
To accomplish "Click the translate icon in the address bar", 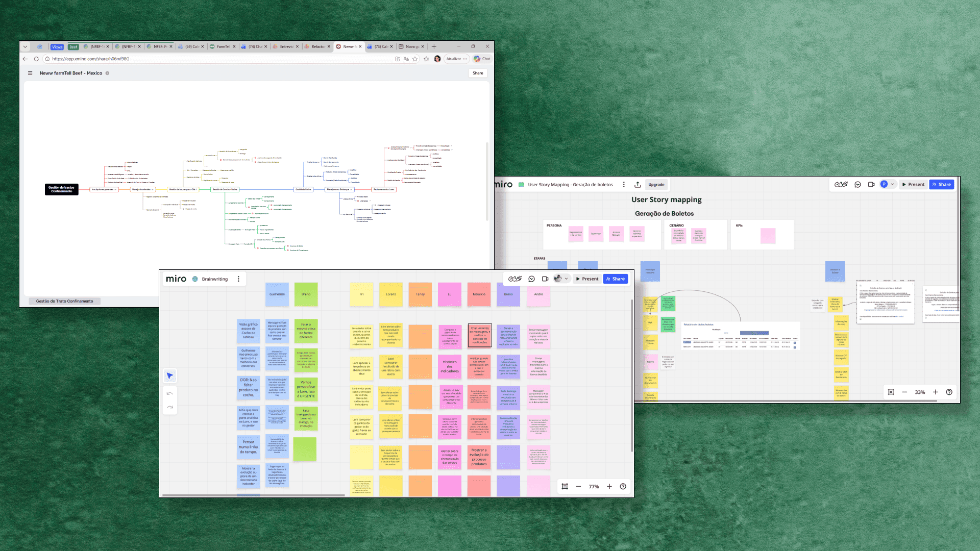I will pos(406,59).
